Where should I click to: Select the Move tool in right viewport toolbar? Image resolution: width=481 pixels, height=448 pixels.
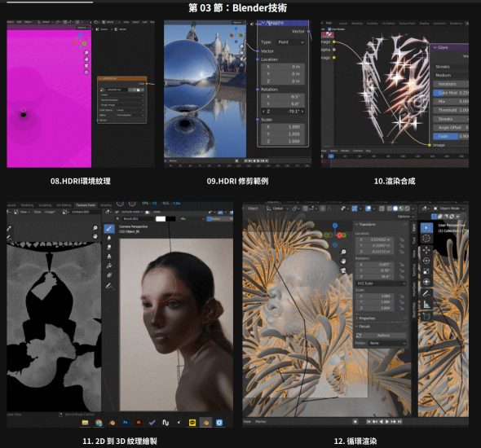click(426, 250)
